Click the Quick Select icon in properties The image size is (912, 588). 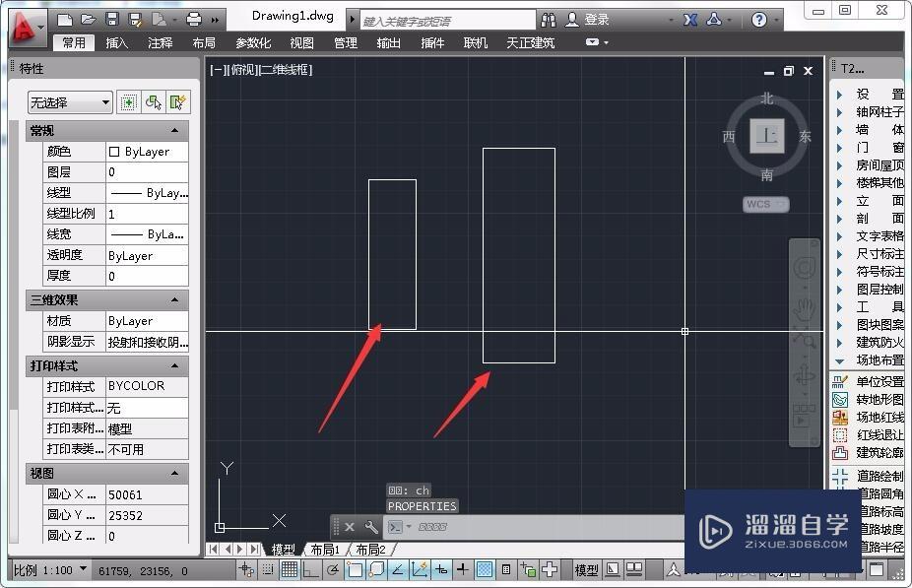click(x=177, y=103)
